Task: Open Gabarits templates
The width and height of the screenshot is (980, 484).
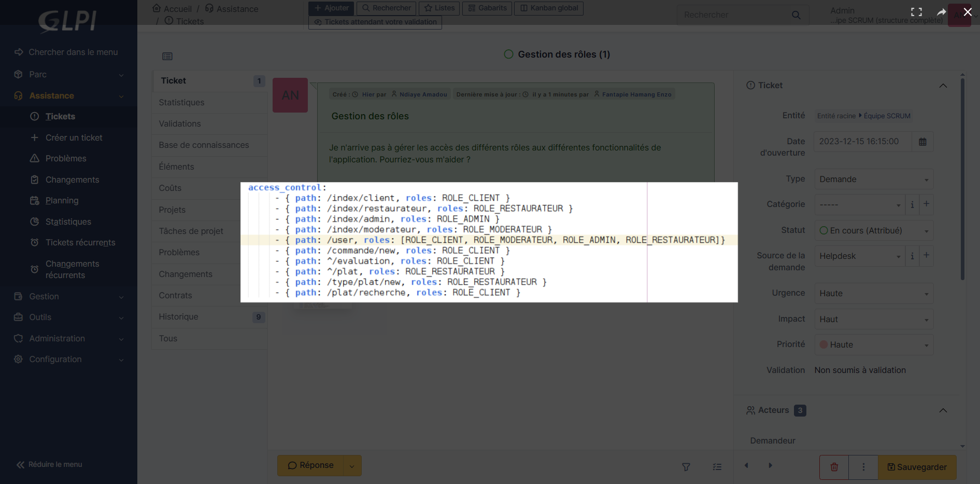Action: click(487, 8)
